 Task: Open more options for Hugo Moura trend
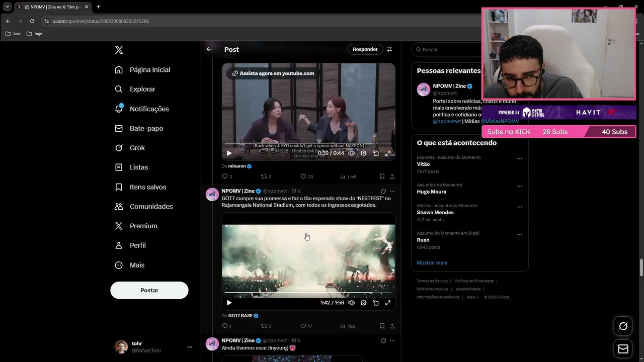520,186
